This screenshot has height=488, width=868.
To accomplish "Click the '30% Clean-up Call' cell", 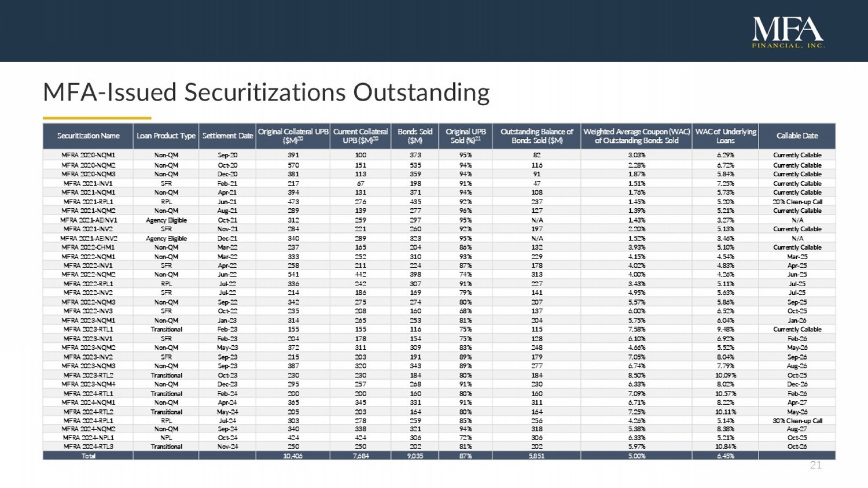I will point(797,421).
